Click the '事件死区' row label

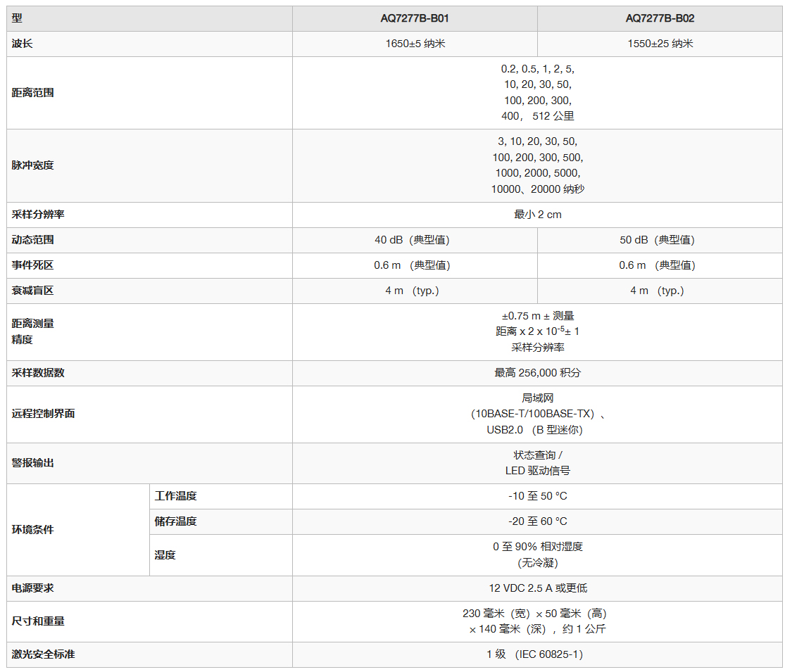32,265
